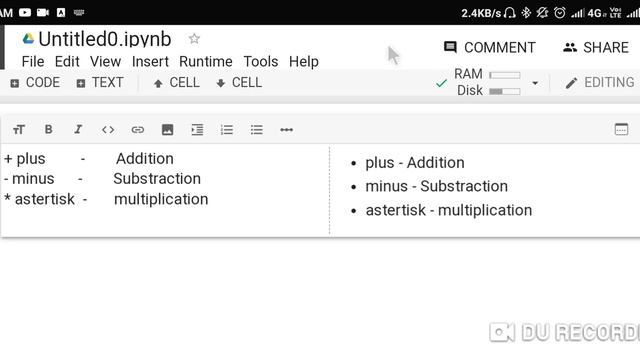Click the connected checkmark icon
The width and height of the screenshot is (640, 360).
441,84
